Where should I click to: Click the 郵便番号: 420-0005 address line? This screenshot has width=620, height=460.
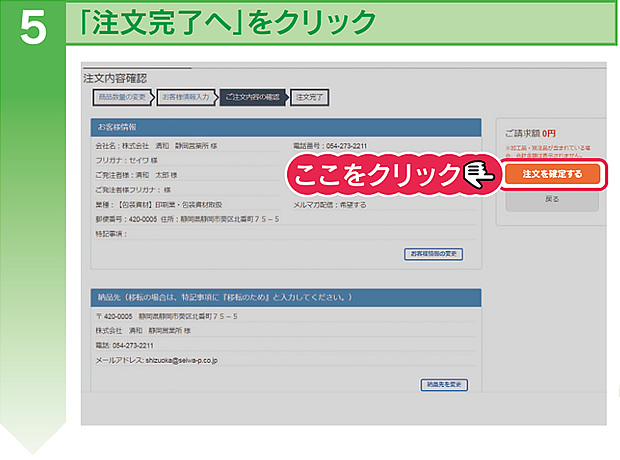pyautogui.click(x=187, y=219)
